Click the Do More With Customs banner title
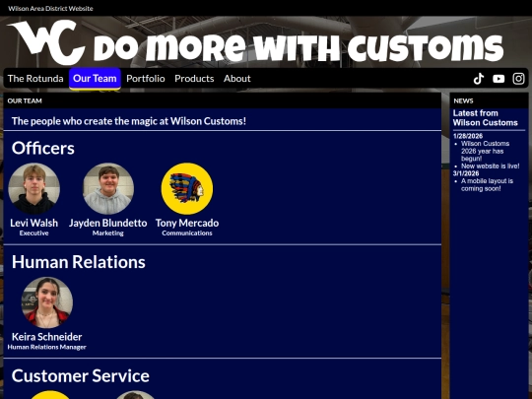The image size is (532, 399). tap(299, 47)
